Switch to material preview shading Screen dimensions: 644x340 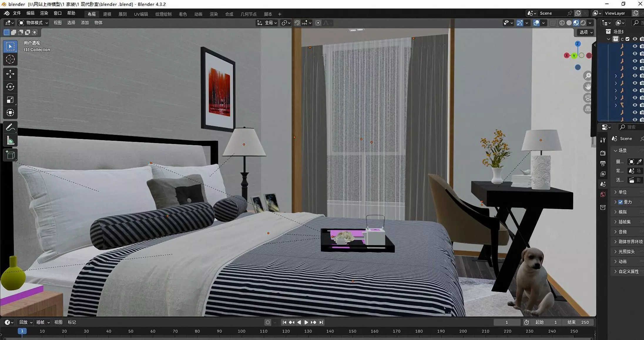coord(576,23)
